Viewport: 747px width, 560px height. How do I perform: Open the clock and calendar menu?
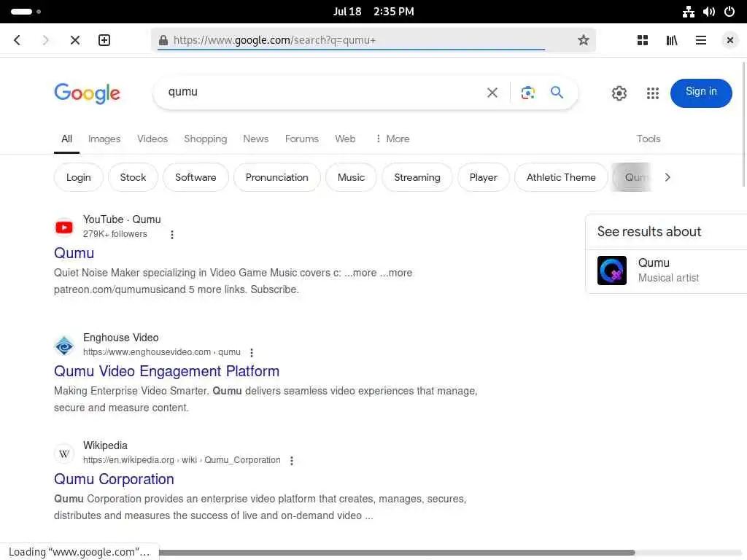373,12
